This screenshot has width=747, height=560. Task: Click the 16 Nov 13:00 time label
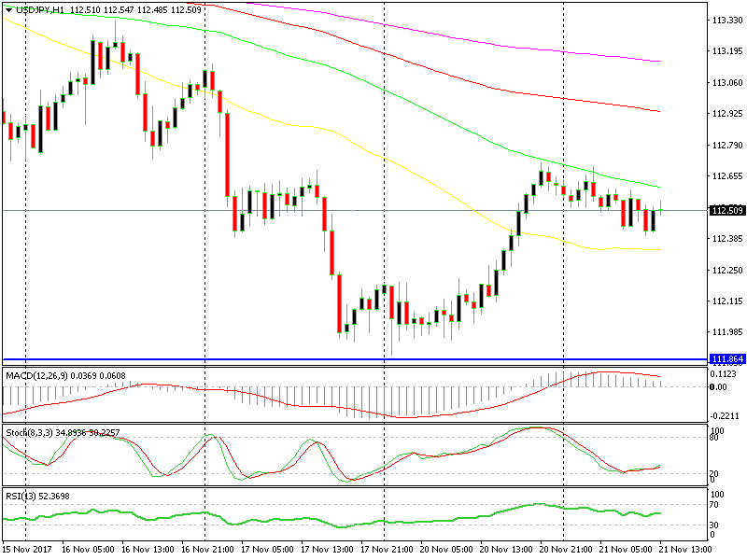pyautogui.click(x=148, y=549)
